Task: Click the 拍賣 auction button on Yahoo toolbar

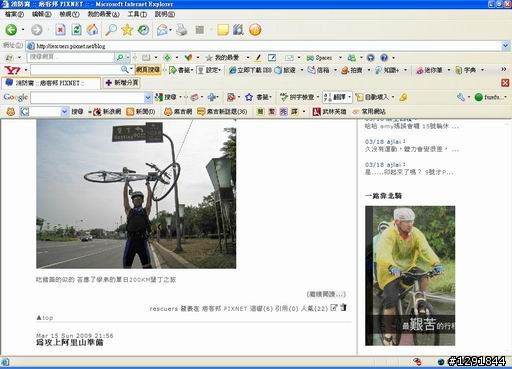Action: pyautogui.click(x=352, y=70)
